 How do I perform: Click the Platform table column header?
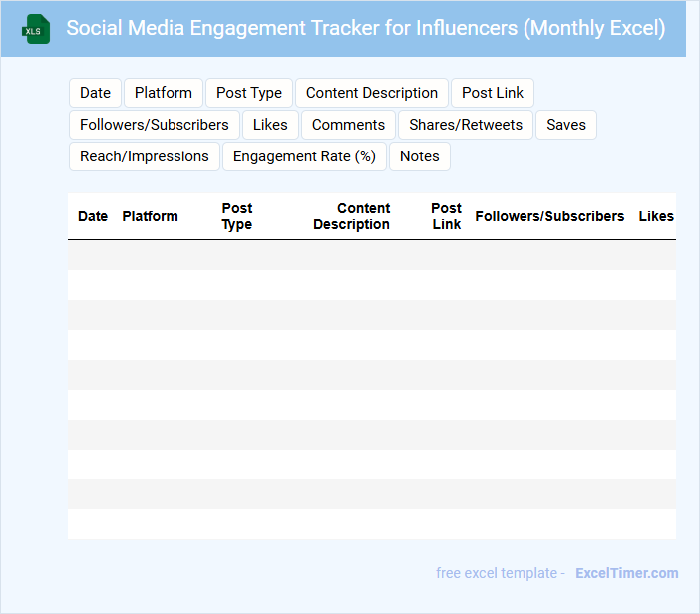click(x=151, y=216)
